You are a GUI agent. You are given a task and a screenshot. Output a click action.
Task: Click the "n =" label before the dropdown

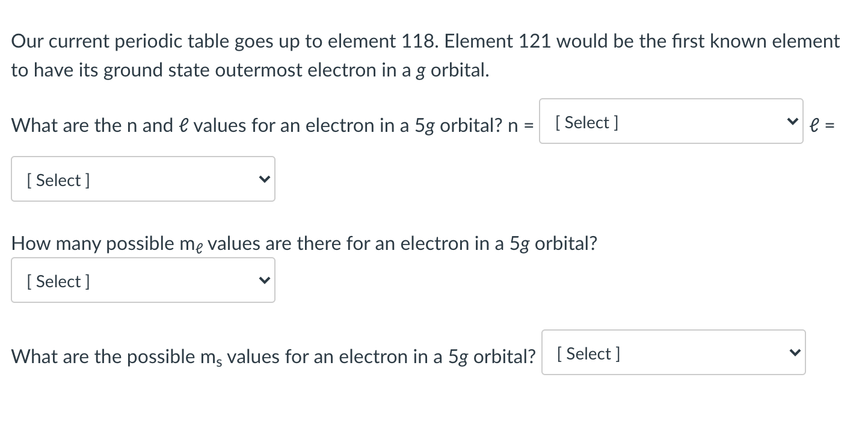tap(521, 126)
